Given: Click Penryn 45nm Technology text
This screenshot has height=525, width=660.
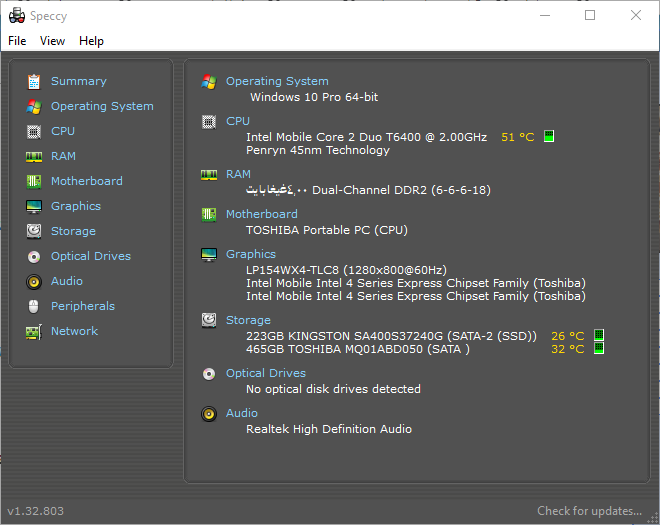Looking at the screenshot, I should coord(318,150).
